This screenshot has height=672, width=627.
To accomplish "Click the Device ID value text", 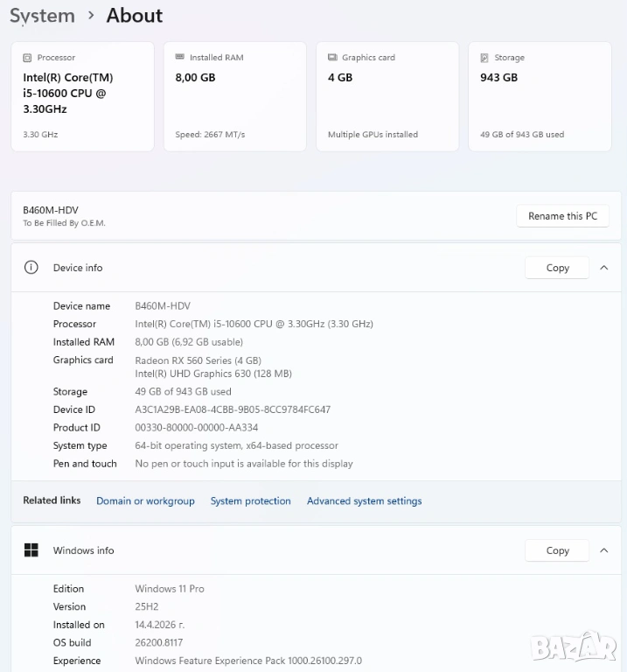I will click(x=233, y=409).
